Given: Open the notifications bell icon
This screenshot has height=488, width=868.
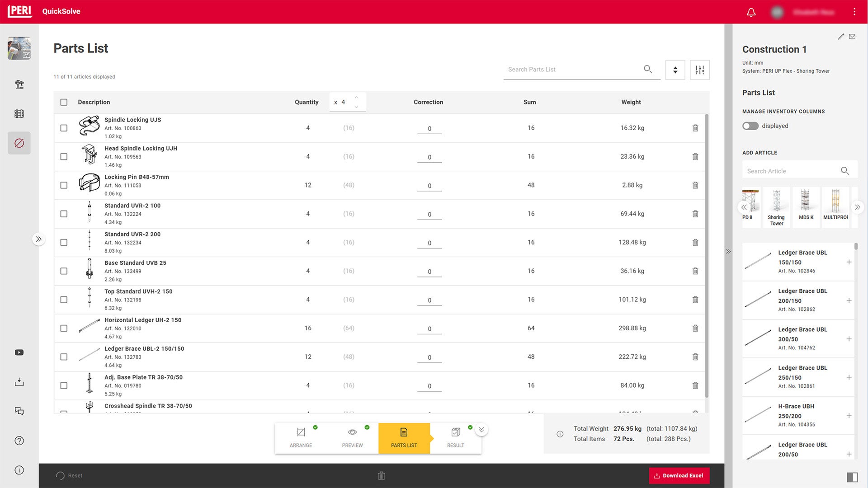Looking at the screenshot, I should pyautogui.click(x=751, y=12).
